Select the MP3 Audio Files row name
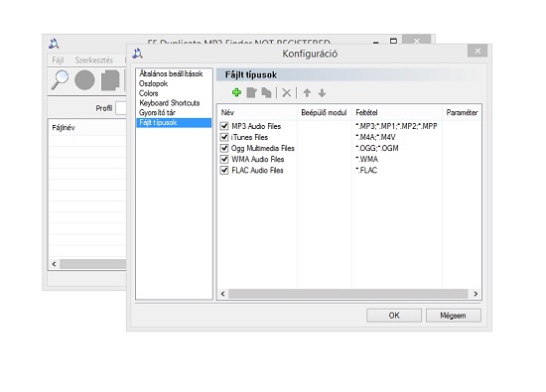The image size is (546, 392). [x=256, y=126]
